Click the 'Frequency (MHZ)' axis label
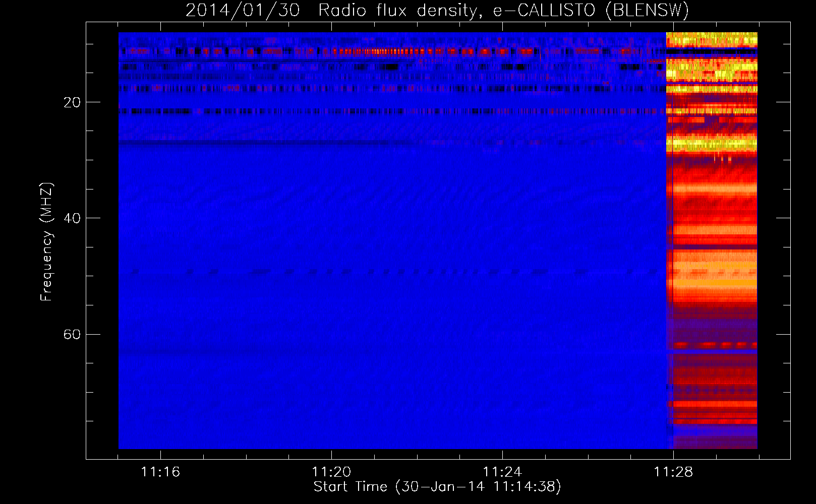Viewport: 816px width, 504px height. tap(46, 242)
